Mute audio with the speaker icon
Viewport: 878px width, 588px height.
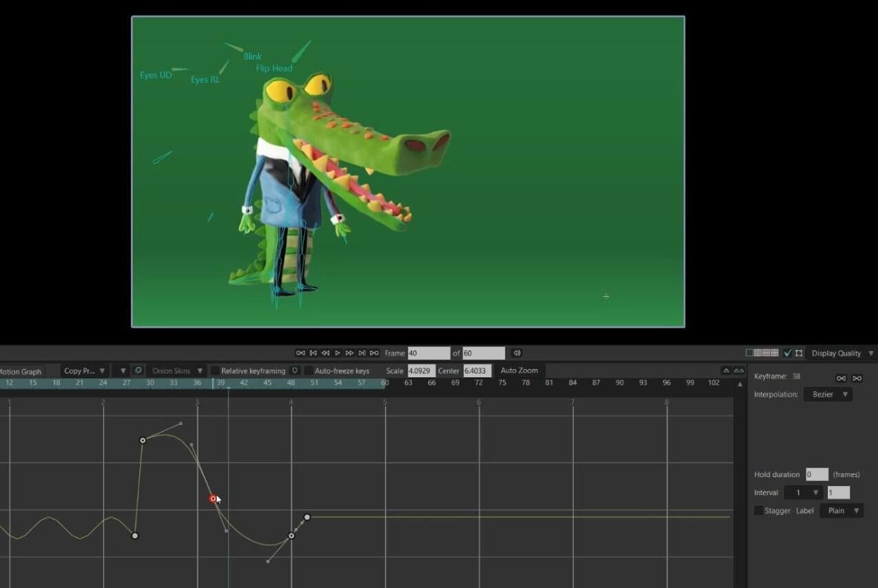pos(516,353)
